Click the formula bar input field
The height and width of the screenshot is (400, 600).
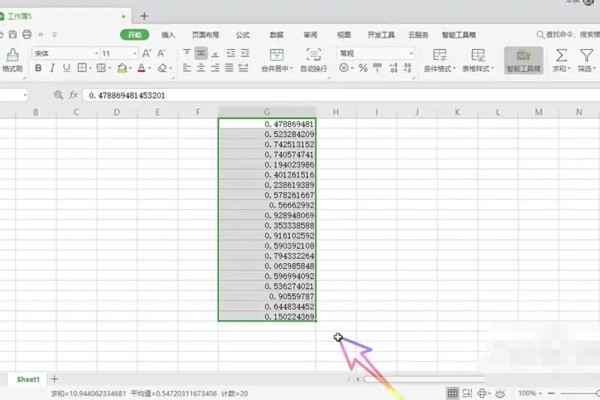341,95
